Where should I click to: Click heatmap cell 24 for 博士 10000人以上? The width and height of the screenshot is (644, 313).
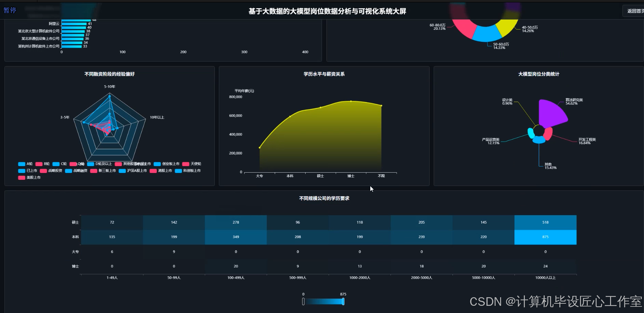tap(545, 266)
